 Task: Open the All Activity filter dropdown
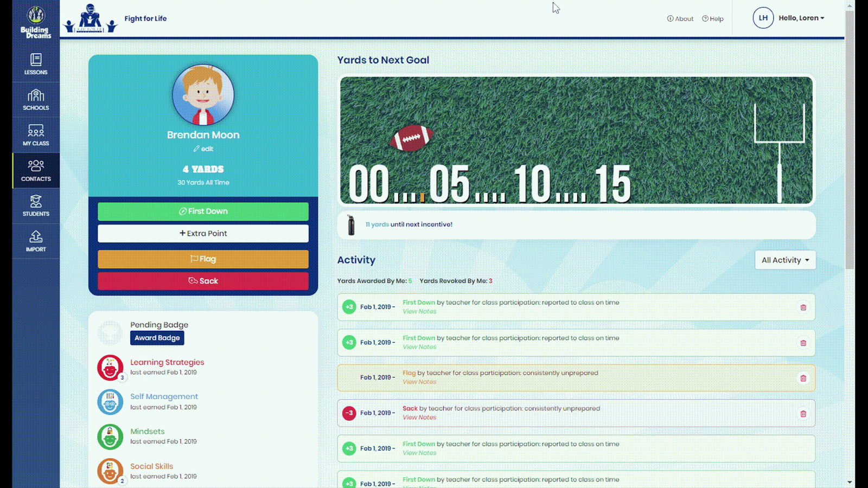pos(785,260)
